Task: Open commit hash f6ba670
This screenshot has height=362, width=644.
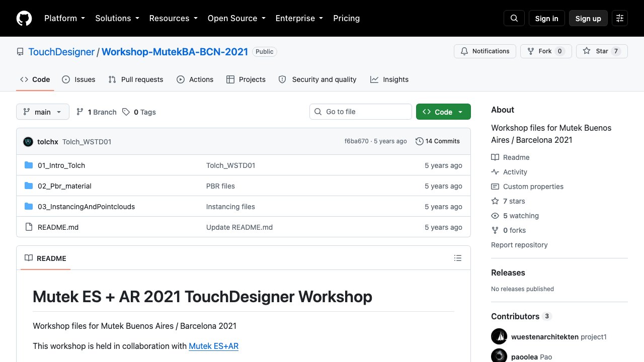Action: (x=356, y=141)
